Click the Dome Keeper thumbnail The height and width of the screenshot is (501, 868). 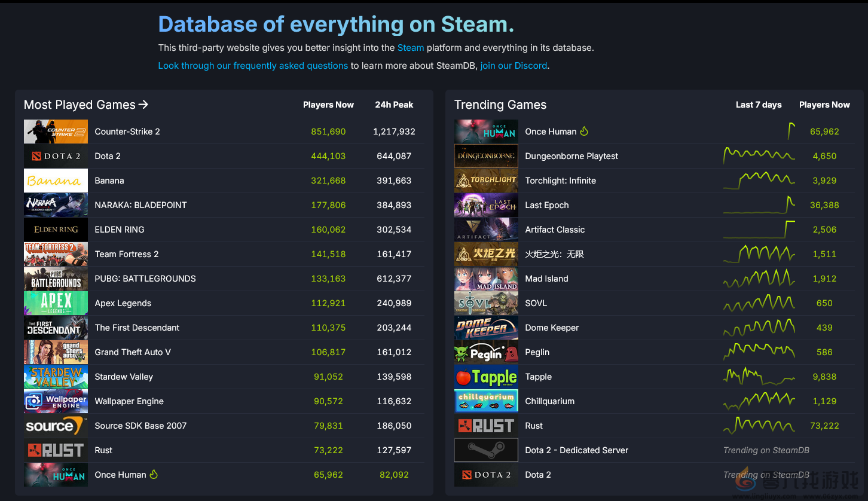(486, 328)
